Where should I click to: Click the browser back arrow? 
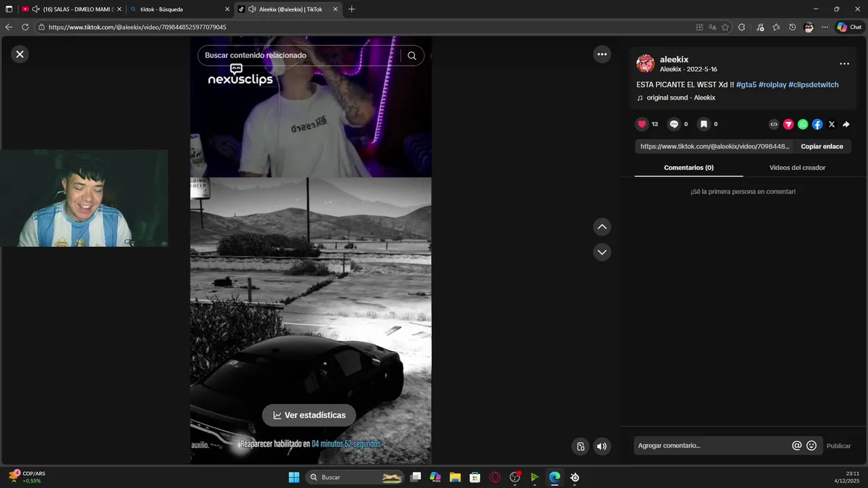coord(9,27)
